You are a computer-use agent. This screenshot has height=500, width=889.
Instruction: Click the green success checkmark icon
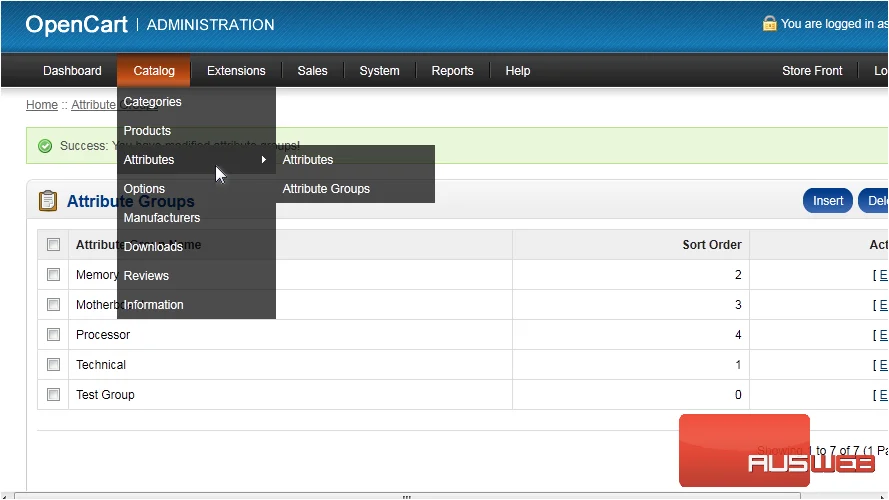pos(45,146)
